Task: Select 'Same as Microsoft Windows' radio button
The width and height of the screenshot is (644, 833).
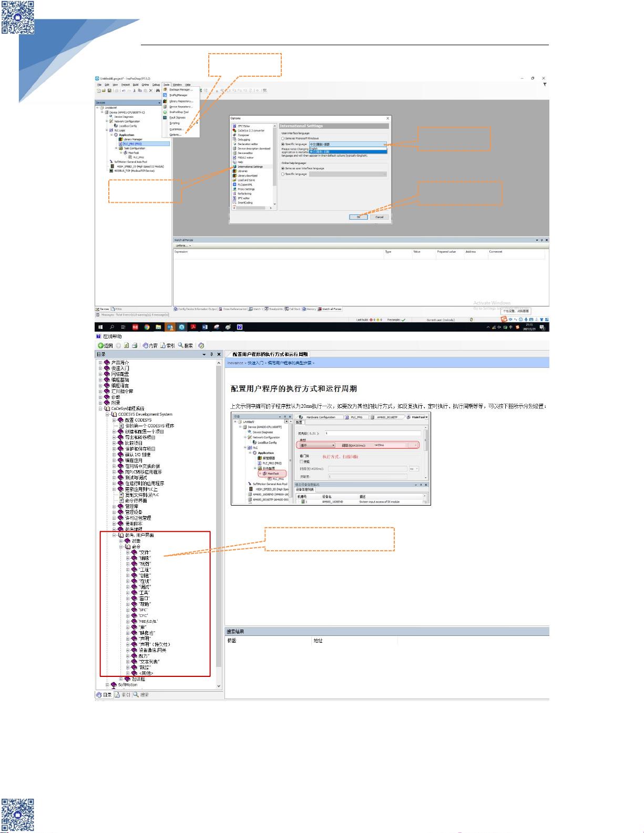Action: pyautogui.click(x=283, y=138)
